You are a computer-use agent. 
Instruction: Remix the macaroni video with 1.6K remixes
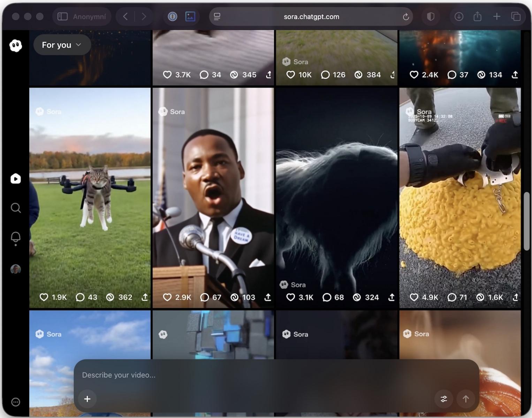(480, 297)
